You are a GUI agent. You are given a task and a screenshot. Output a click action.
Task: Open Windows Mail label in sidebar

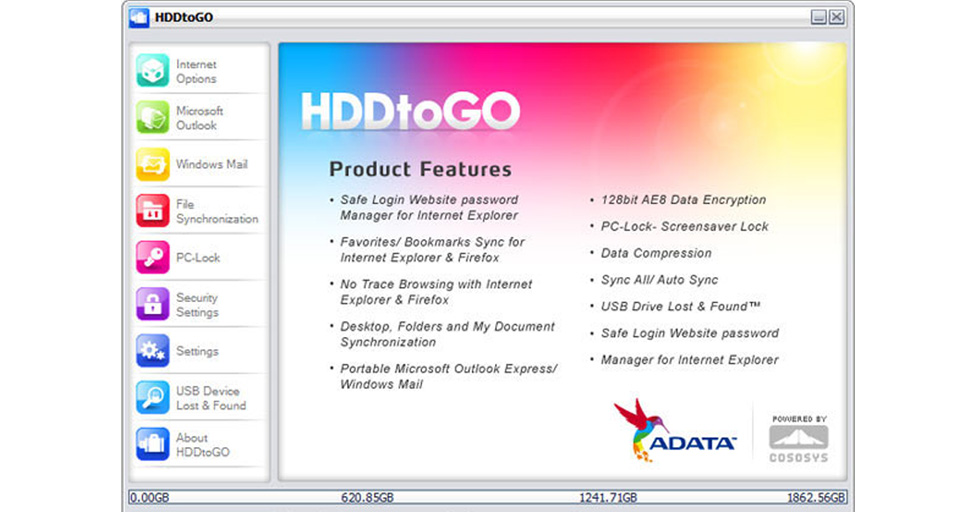point(212,164)
